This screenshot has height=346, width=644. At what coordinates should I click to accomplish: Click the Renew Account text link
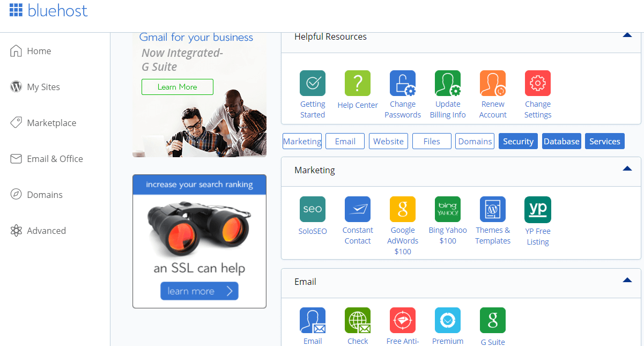[x=493, y=109]
